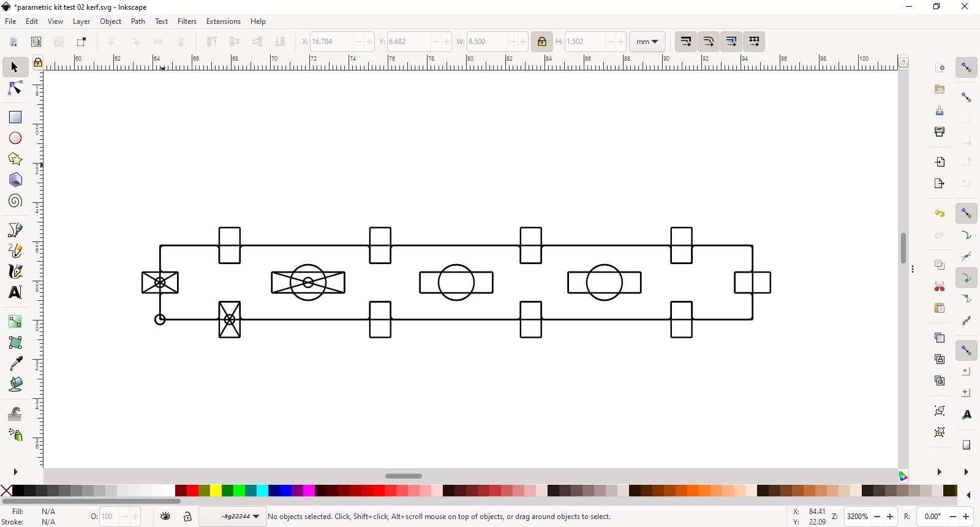The image size is (980, 527).
Task: Toggle move gradients with object
Action: [731, 42]
